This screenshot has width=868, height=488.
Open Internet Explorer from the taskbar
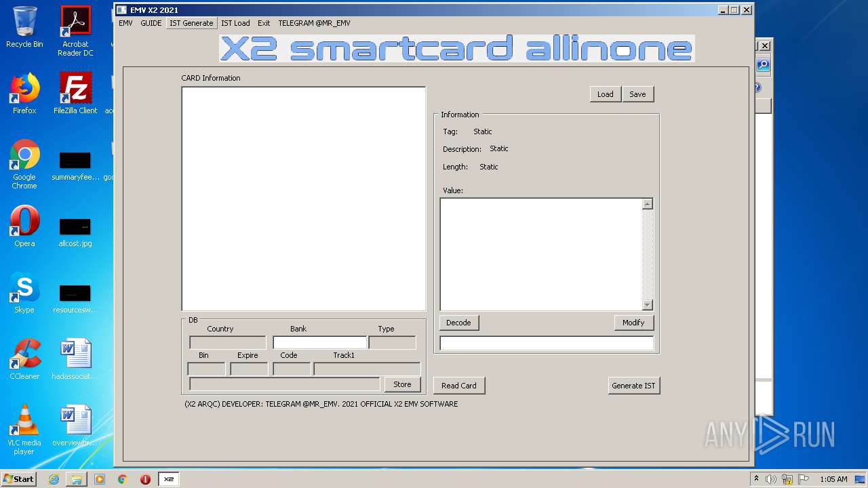(x=54, y=479)
